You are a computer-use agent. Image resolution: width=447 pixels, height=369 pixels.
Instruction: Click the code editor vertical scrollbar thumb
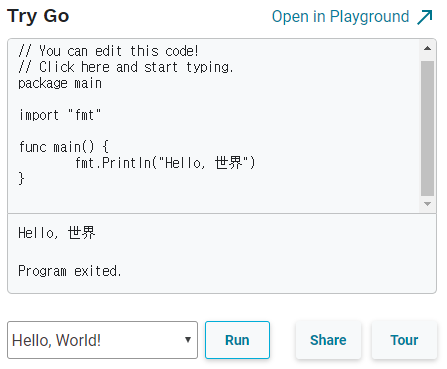(x=427, y=128)
